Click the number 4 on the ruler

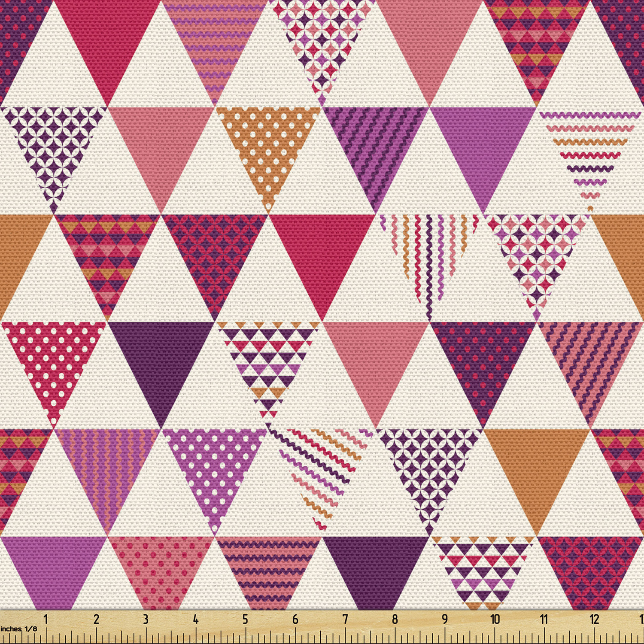tap(196, 619)
